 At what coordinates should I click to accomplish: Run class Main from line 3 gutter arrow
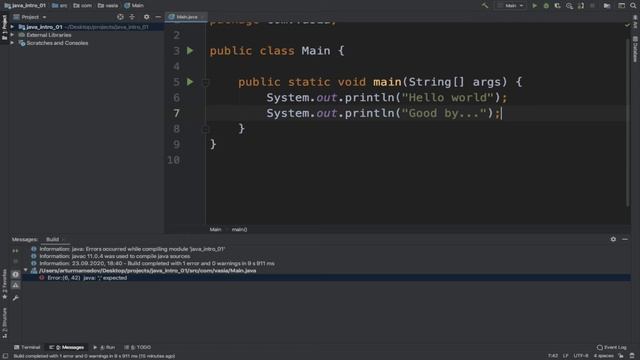(190, 51)
